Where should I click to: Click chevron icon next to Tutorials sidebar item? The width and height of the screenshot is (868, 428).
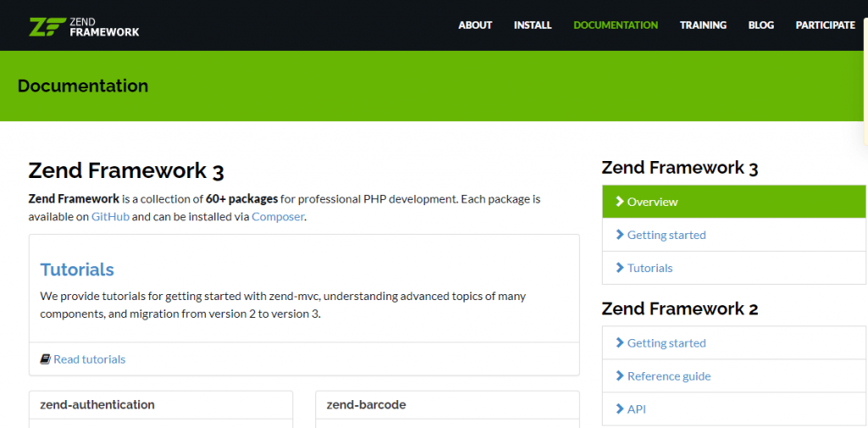(x=620, y=268)
